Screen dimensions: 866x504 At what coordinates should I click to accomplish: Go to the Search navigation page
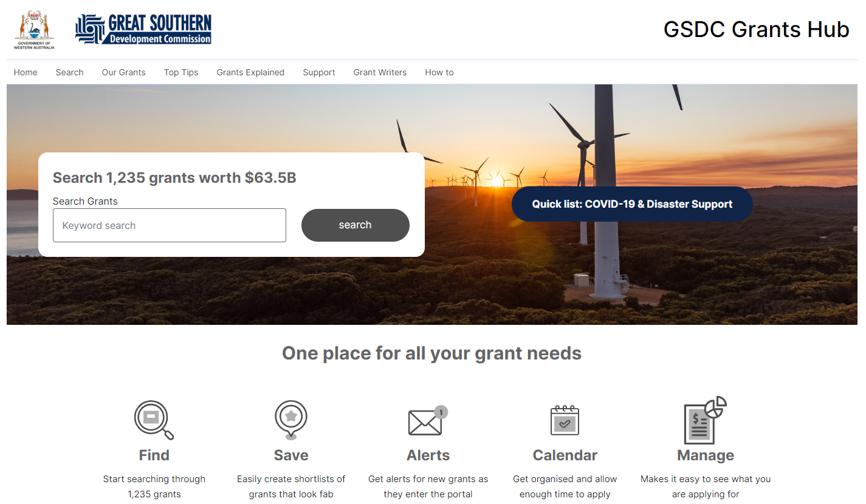click(x=69, y=72)
